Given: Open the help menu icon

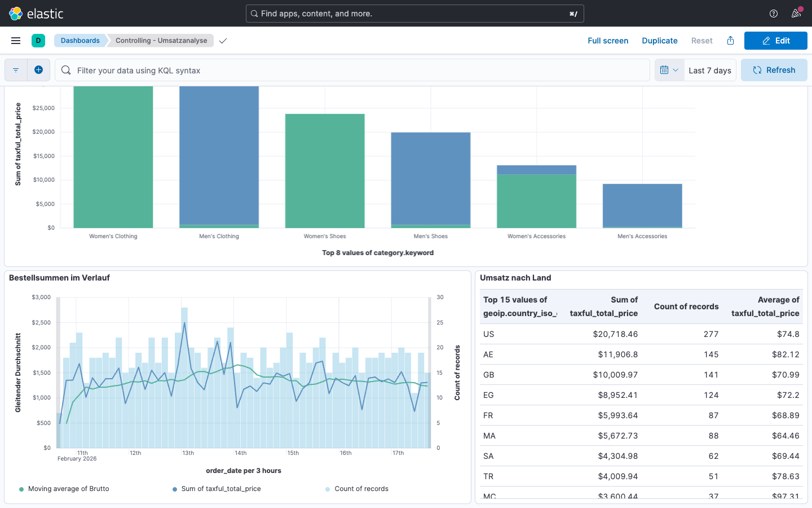Looking at the screenshot, I should pyautogui.click(x=774, y=14).
